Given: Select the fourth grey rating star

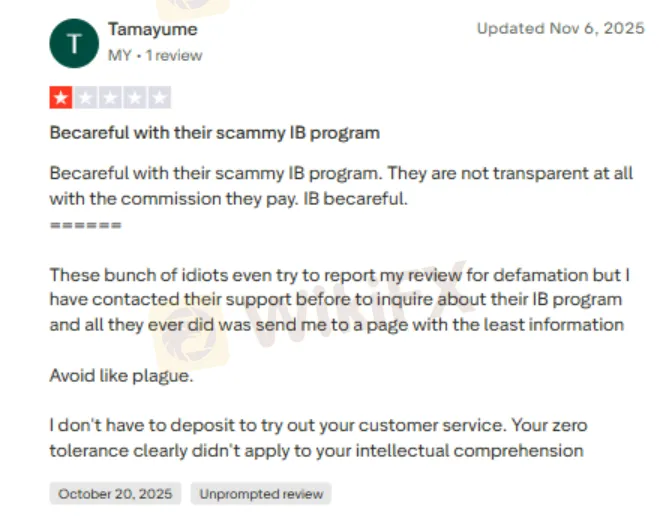Looking at the screenshot, I should [134, 98].
